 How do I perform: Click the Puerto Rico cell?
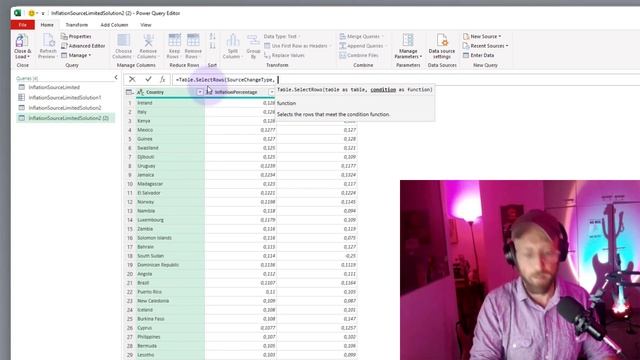coord(170,292)
